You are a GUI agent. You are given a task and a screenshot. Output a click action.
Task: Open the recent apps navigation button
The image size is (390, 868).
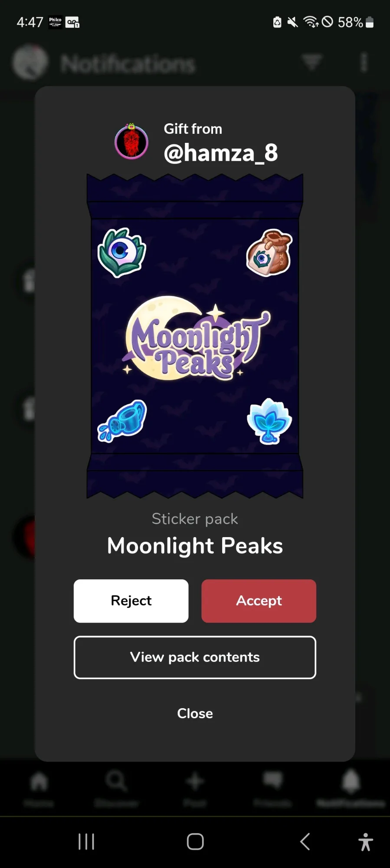click(86, 842)
